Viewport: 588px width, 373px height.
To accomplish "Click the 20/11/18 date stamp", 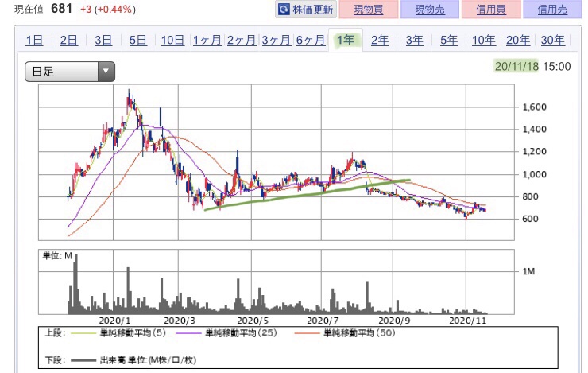I will (516, 67).
